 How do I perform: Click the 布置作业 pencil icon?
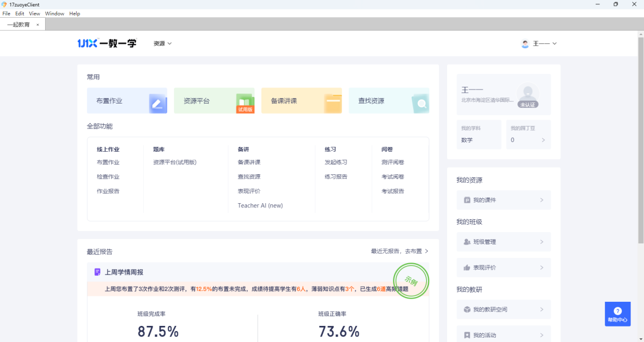[158, 103]
